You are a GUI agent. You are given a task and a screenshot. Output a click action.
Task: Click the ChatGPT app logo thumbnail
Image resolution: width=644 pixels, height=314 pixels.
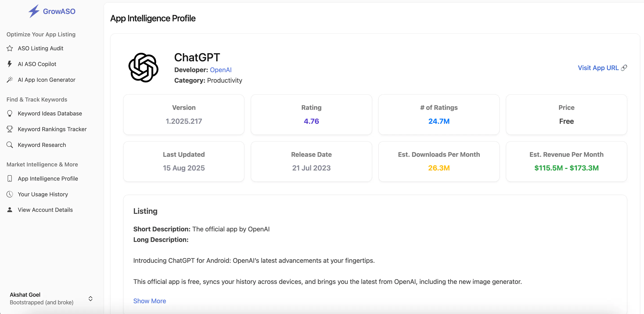143,68
